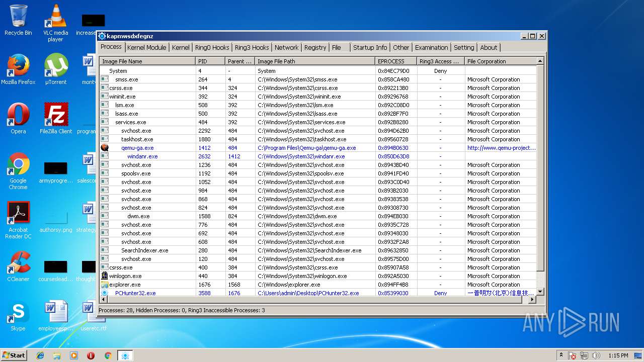This screenshot has height=362, width=644.
Task: Open media player taskbar icon
Action: pos(74,355)
